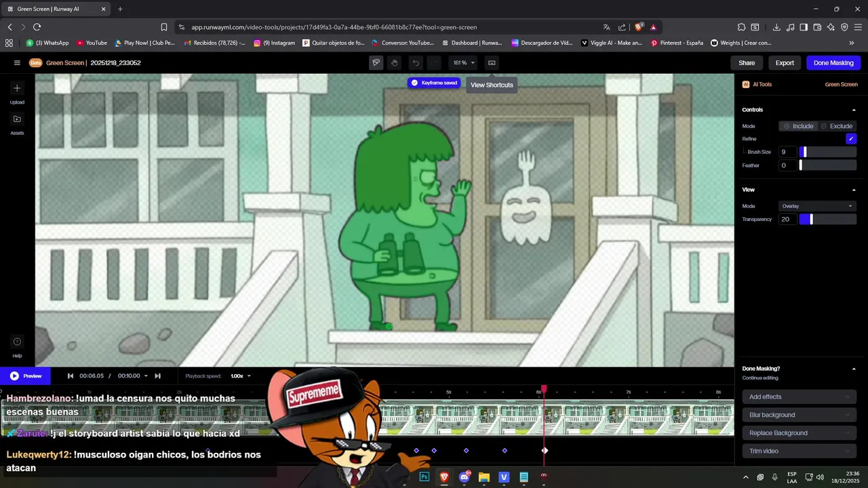The height and width of the screenshot is (488, 868).
Task: Click the Add effects option
Action: 799,397
